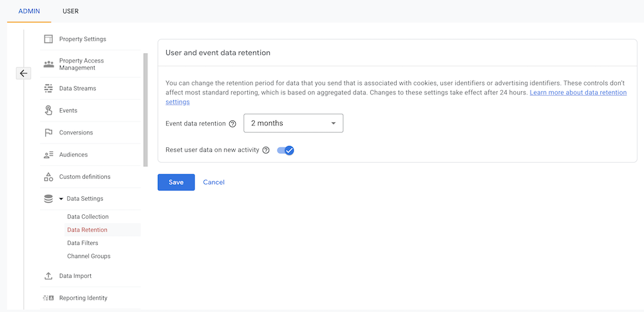The width and height of the screenshot is (644, 312).
Task: Open Learn more about data retention settings
Action: coord(578,93)
